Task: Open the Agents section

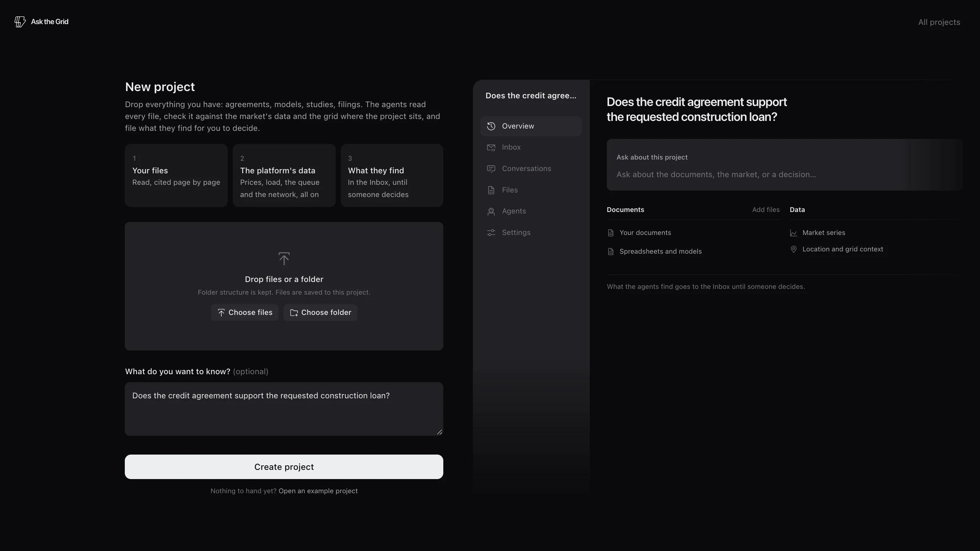Action: [x=531, y=211]
